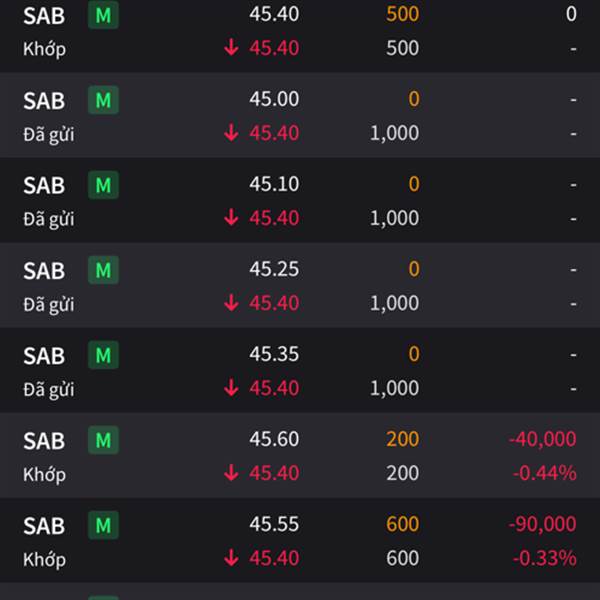Tap the M badge on 45.10 order
Viewport: 600px width, 600px height.
[103, 185]
